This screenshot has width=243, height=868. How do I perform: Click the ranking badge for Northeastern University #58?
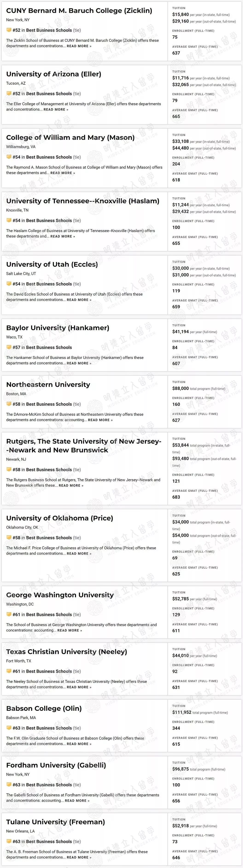(9, 404)
